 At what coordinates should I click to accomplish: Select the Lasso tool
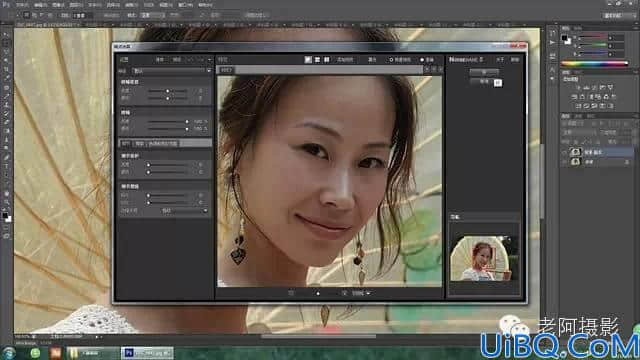click(x=6, y=52)
